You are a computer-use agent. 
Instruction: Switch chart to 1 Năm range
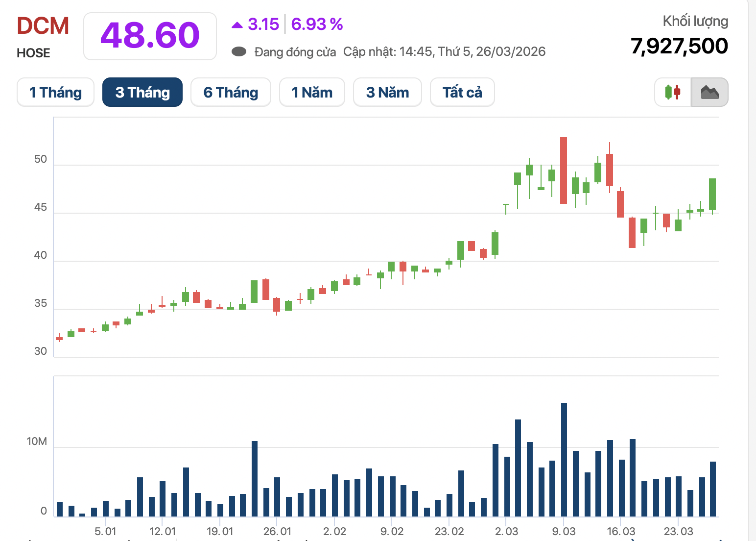[x=312, y=92]
